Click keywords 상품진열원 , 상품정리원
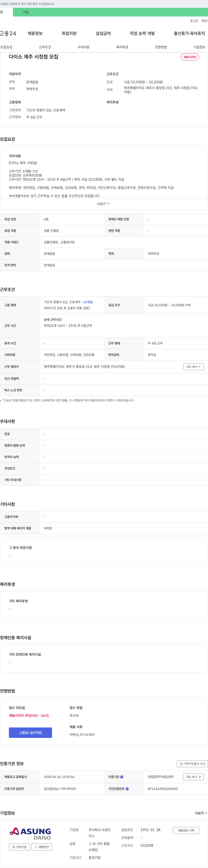The height and width of the screenshot is (868, 208). pos(59,242)
